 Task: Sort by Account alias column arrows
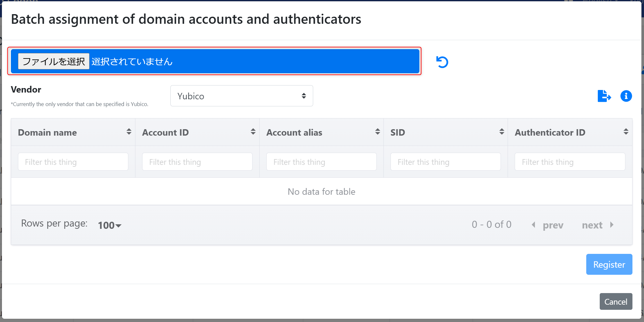coord(377,132)
